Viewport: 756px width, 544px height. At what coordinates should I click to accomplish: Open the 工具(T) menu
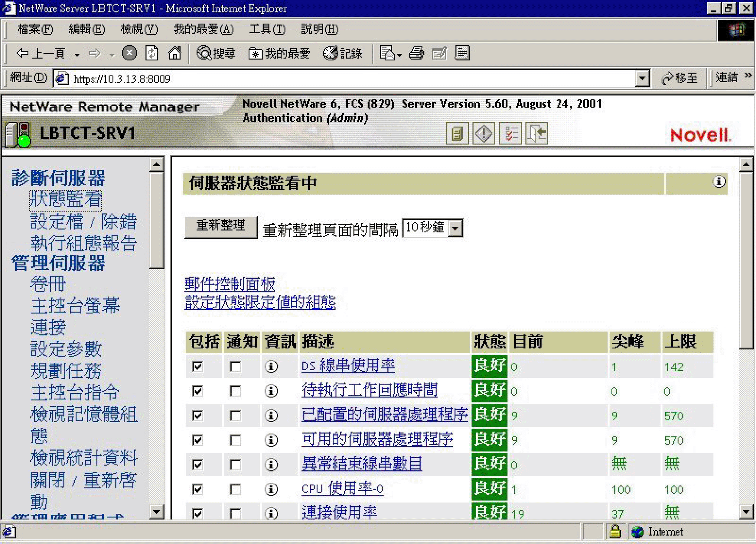(267, 29)
